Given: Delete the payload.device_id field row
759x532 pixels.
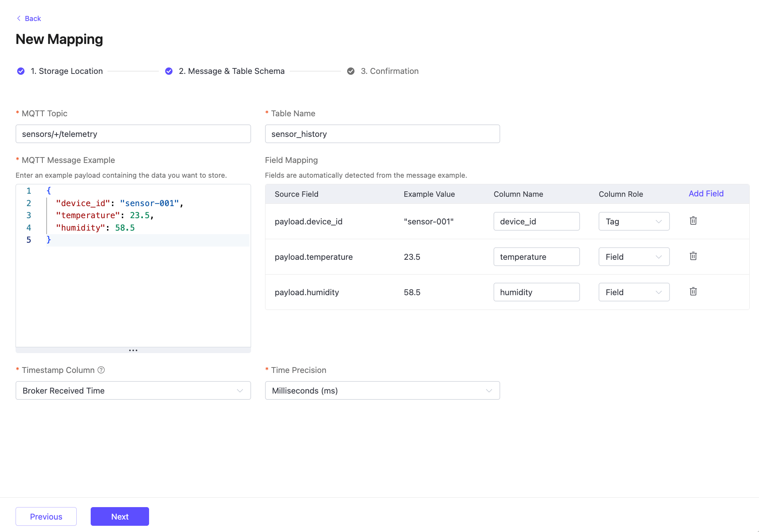Looking at the screenshot, I should [693, 221].
